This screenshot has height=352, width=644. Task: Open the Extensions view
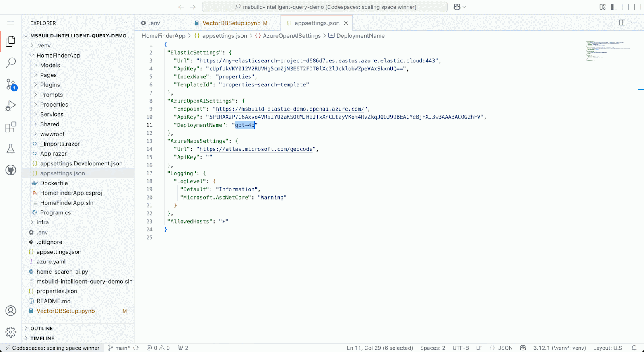[11, 128]
